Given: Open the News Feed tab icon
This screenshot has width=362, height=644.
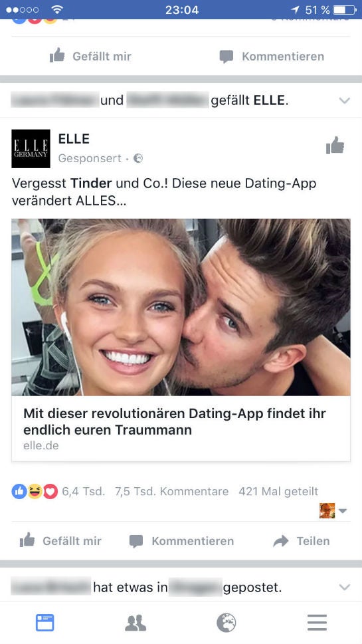Looking at the screenshot, I should pyautogui.click(x=45, y=623).
